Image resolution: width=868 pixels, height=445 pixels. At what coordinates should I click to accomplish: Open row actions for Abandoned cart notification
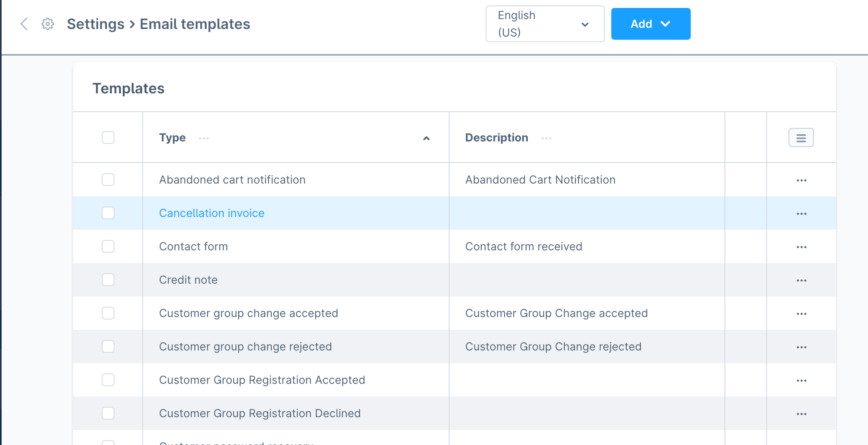click(x=802, y=180)
